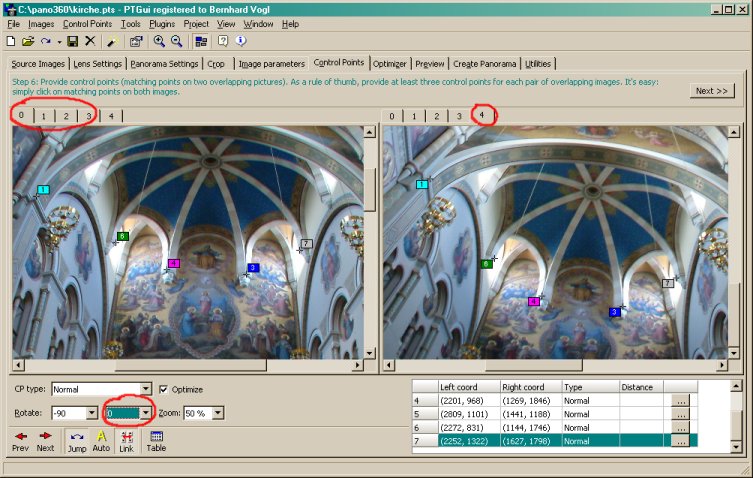Click the Next >> button

(713, 90)
